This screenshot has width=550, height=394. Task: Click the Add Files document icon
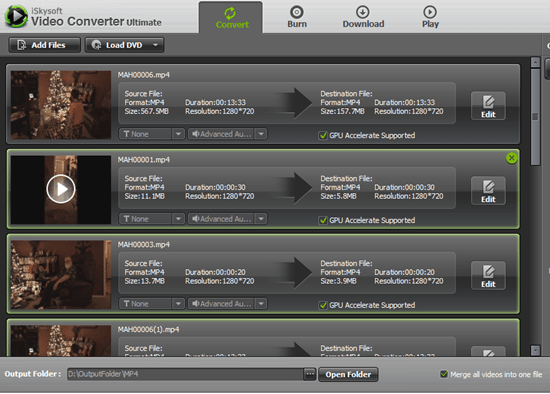click(x=22, y=45)
